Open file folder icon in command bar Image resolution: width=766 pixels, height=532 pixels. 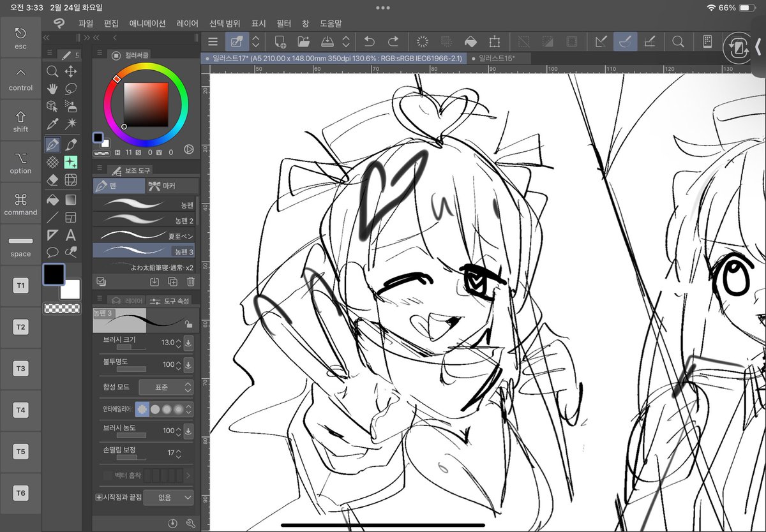click(303, 41)
